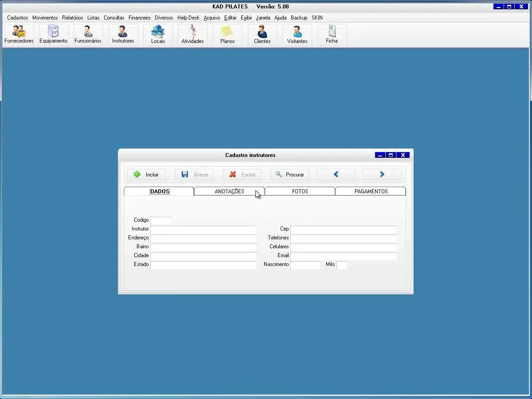Select the DADOS tab
The height and width of the screenshot is (399, 532).
tap(159, 191)
